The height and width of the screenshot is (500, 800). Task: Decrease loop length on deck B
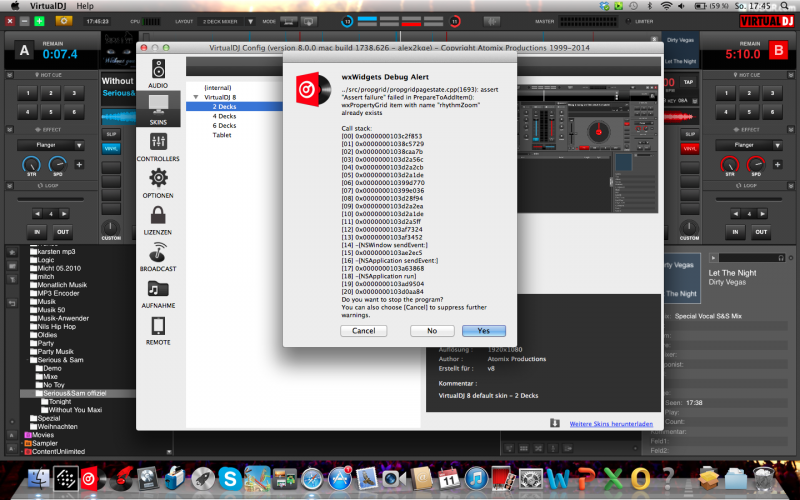pyautogui.click(x=735, y=214)
